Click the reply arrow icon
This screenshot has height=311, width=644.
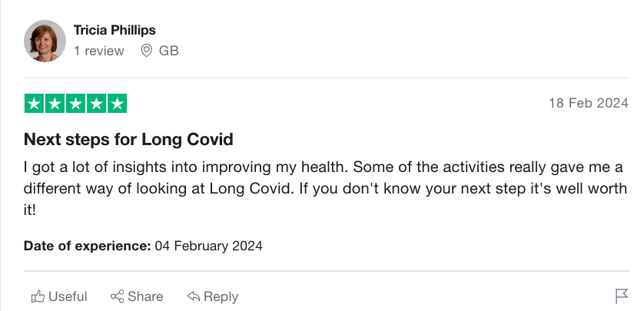[x=193, y=296]
